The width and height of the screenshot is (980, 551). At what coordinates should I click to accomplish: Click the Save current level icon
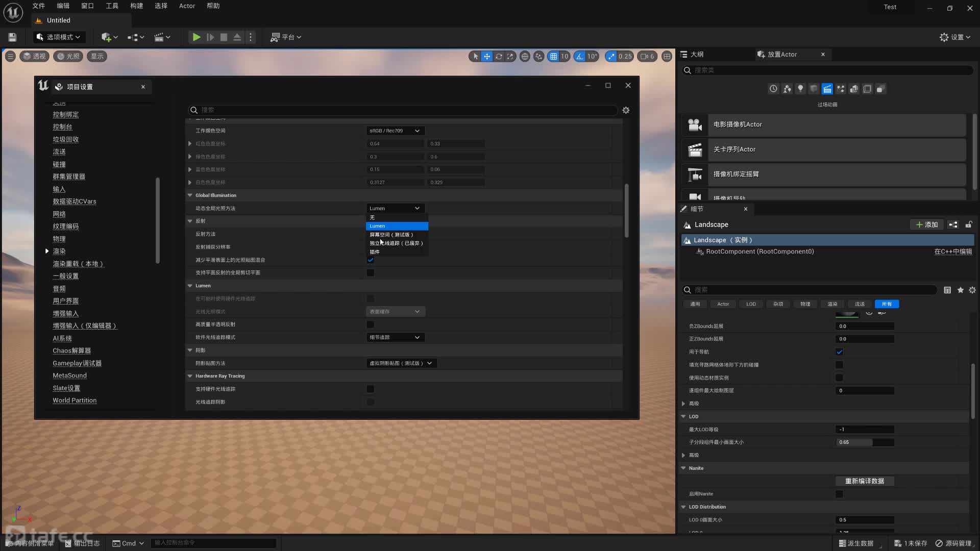point(12,37)
